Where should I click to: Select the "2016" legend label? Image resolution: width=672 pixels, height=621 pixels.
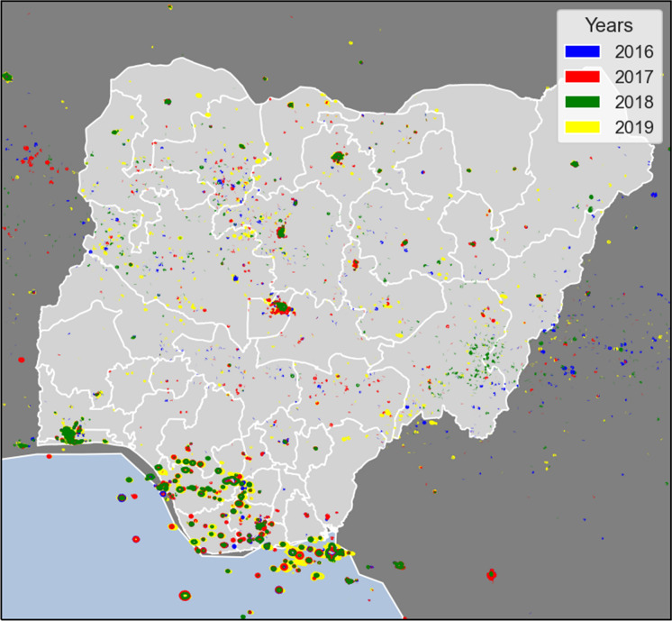coord(634,52)
